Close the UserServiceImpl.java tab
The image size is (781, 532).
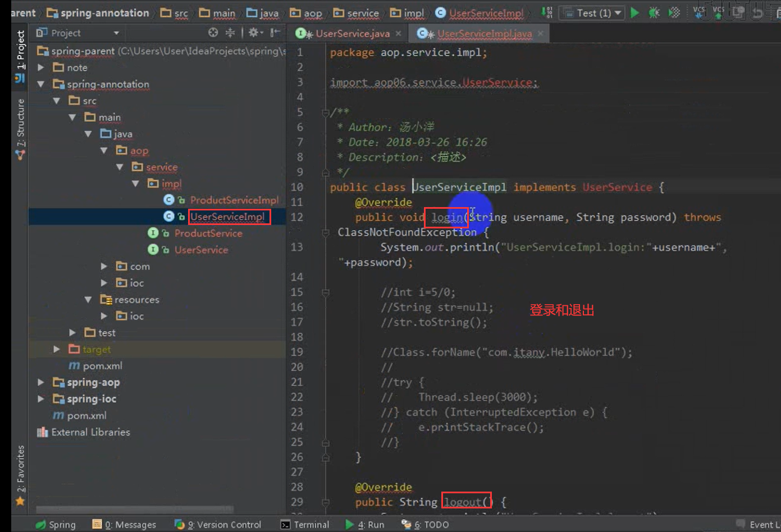tap(540, 34)
